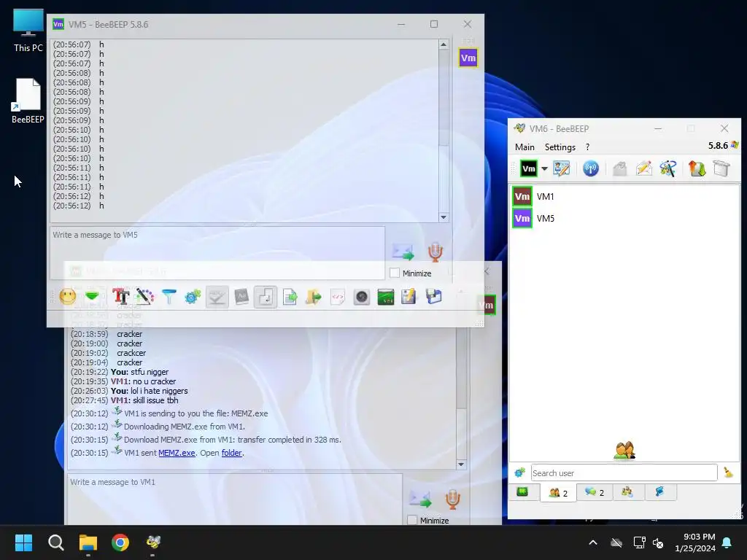Click the green down-arrow icon in chat toolbar
This screenshot has width=747, height=560.
click(92, 297)
